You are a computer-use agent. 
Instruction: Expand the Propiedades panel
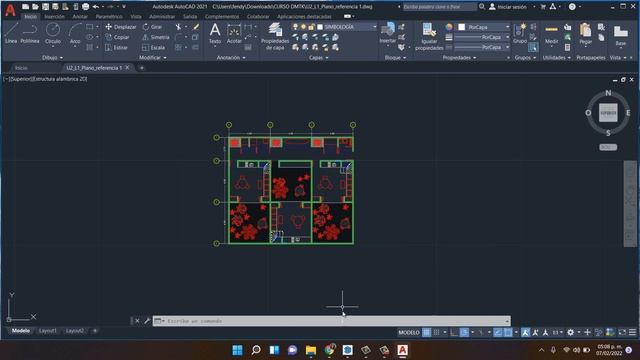pos(459,58)
